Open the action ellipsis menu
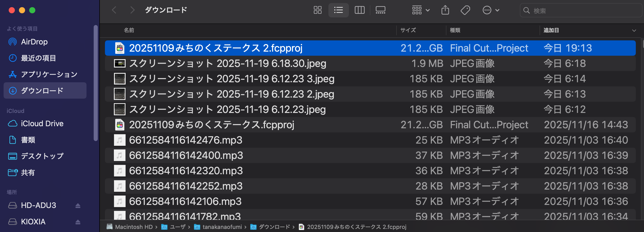Viewport: 644px width, 232px height. pyautogui.click(x=491, y=10)
